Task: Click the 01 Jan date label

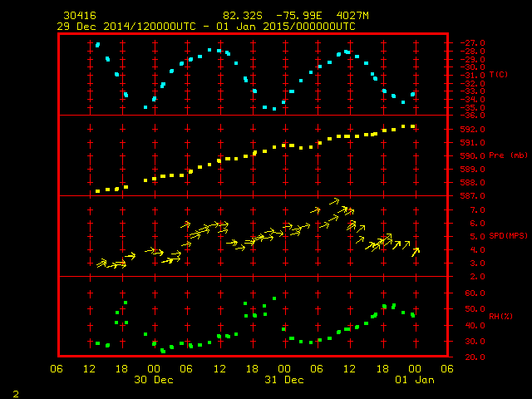Action: pyautogui.click(x=415, y=380)
